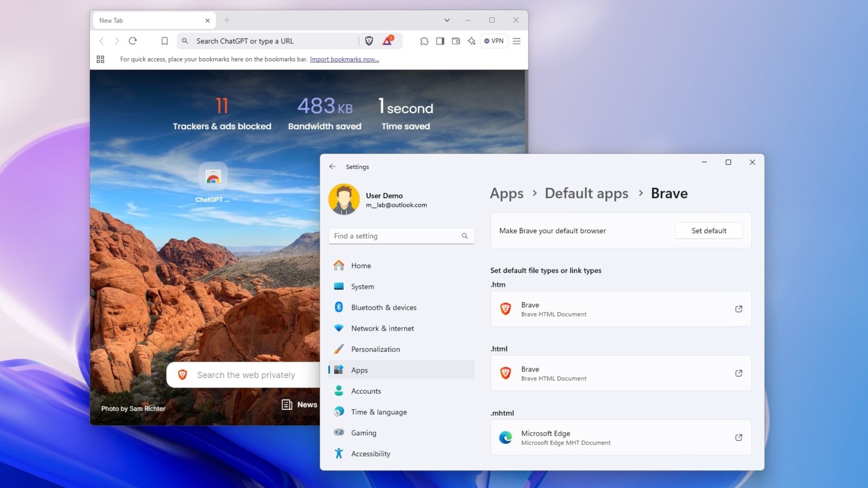This screenshot has width=868, height=488.
Task: Click the external link icon for .htm
Action: [739, 309]
